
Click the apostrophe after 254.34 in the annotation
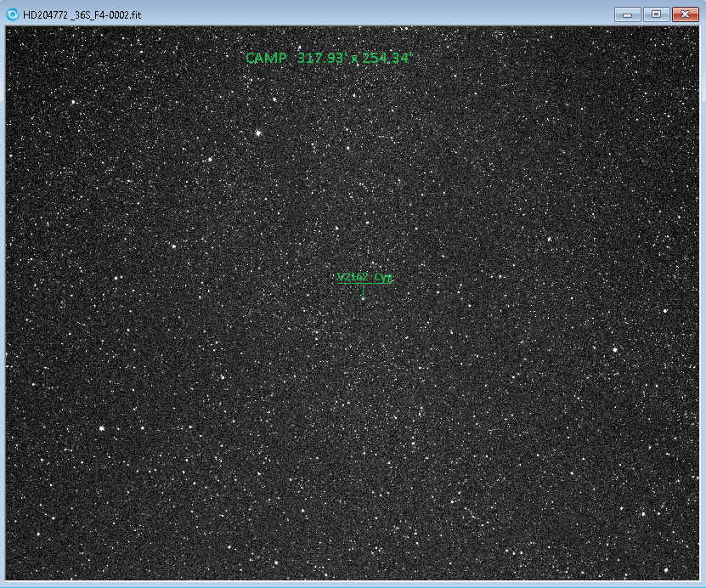click(x=409, y=54)
